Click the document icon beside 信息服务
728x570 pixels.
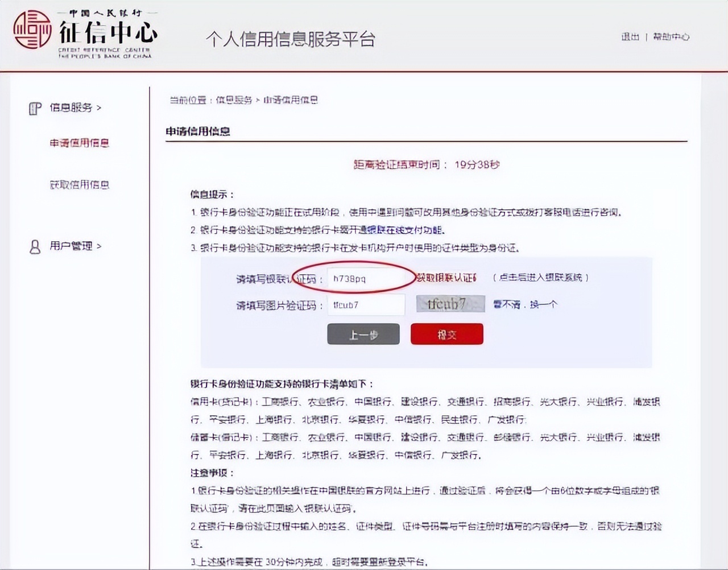[x=35, y=108]
